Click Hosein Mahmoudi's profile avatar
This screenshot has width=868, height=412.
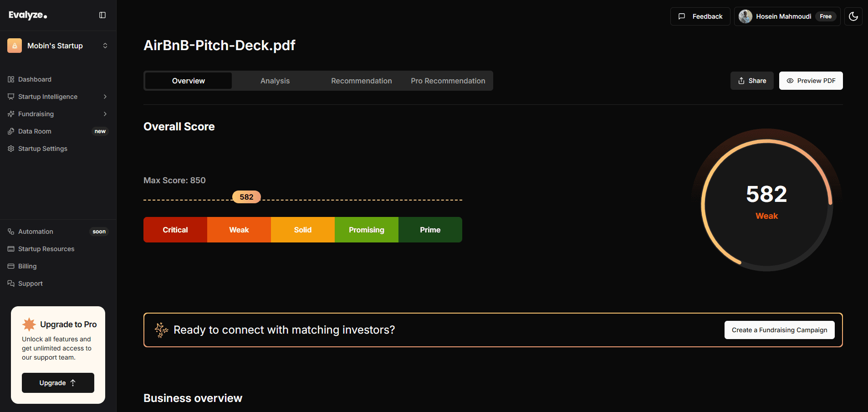tap(745, 16)
